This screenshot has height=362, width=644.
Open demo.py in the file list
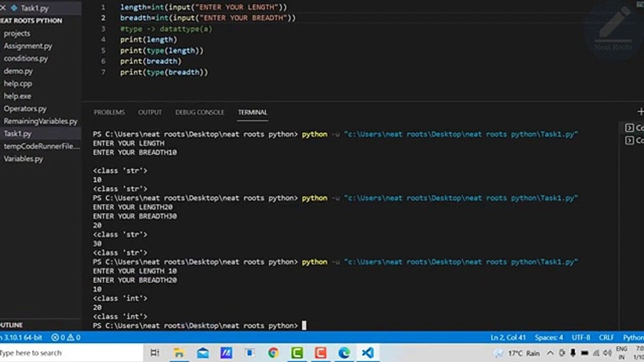18,71
